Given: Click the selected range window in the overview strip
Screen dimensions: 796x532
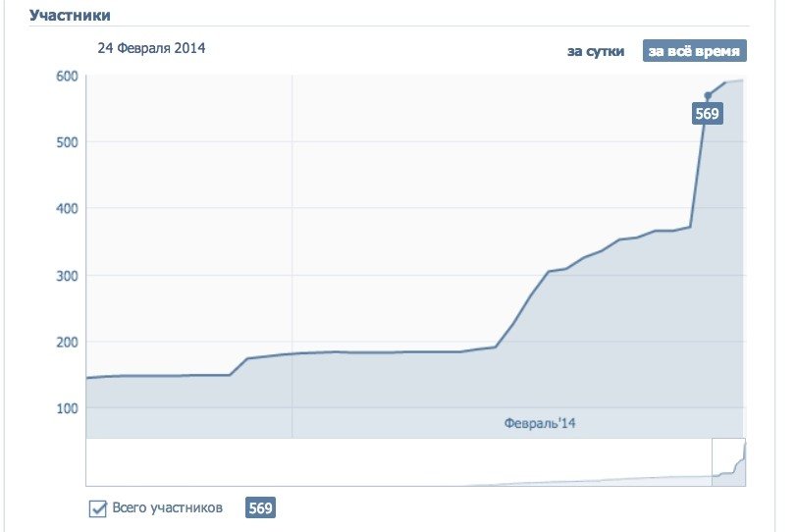Looking at the screenshot, I should (x=728, y=461).
